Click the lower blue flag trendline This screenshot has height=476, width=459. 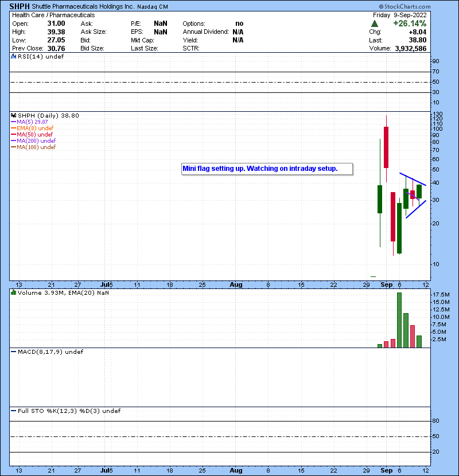pyautogui.click(x=416, y=209)
